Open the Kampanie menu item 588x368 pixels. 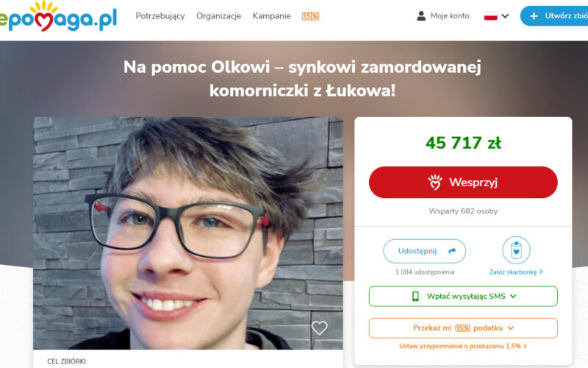coord(271,15)
